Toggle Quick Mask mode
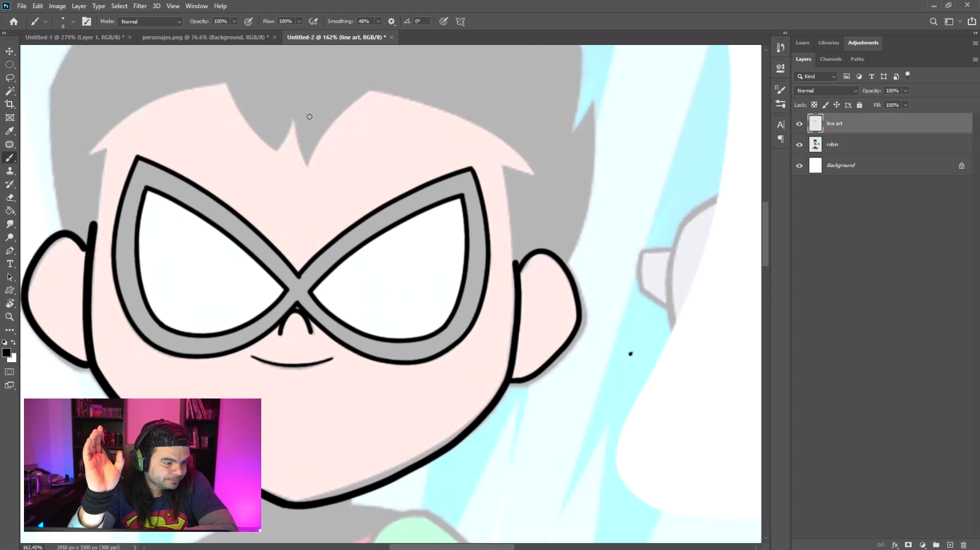 tap(10, 372)
